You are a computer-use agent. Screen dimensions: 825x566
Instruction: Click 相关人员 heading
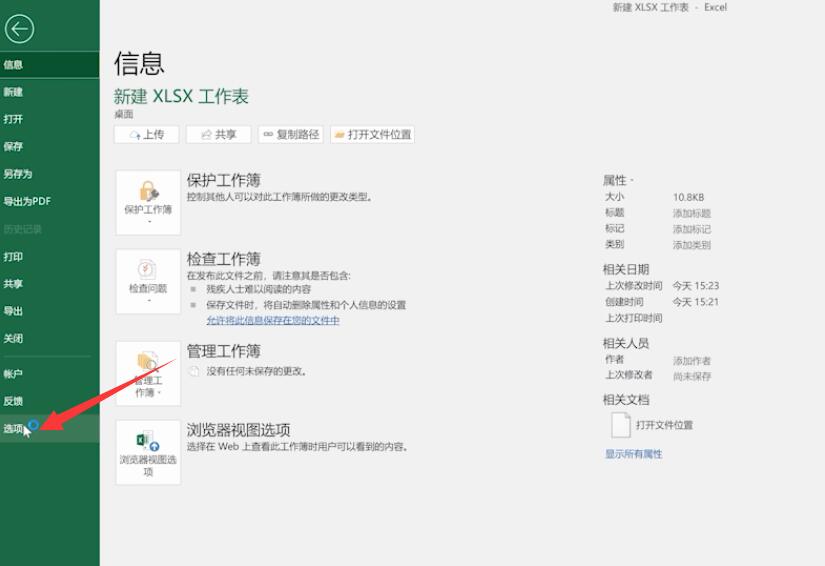(x=626, y=343)
